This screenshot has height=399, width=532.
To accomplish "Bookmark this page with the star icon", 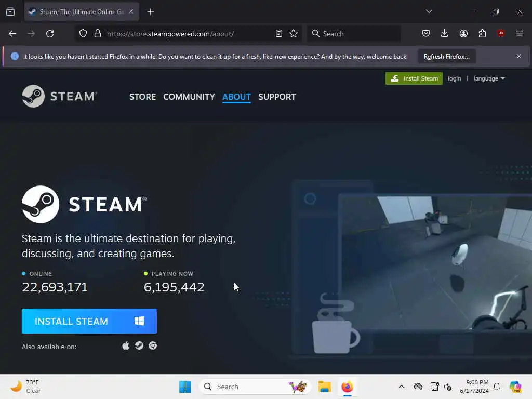I will click(294, 34).
